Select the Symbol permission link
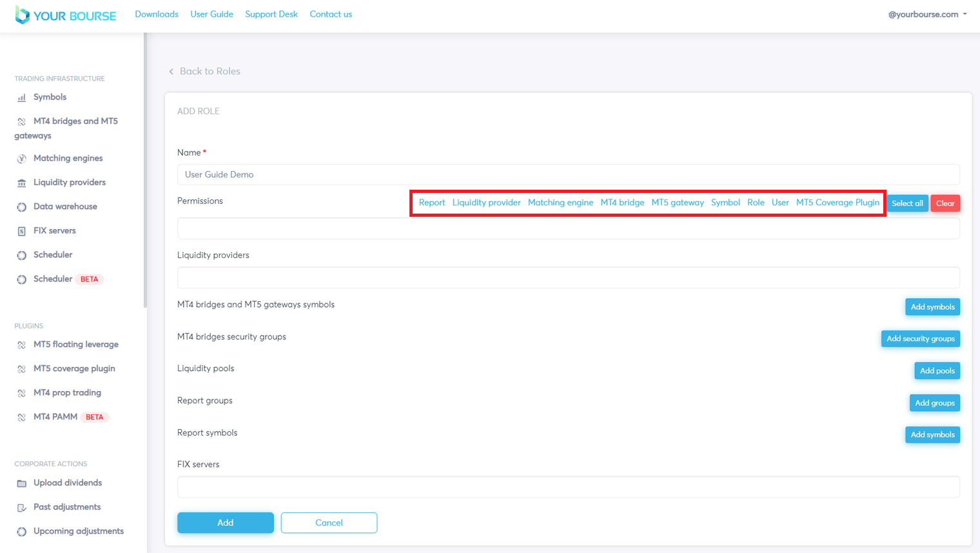 tap(725, 203)
